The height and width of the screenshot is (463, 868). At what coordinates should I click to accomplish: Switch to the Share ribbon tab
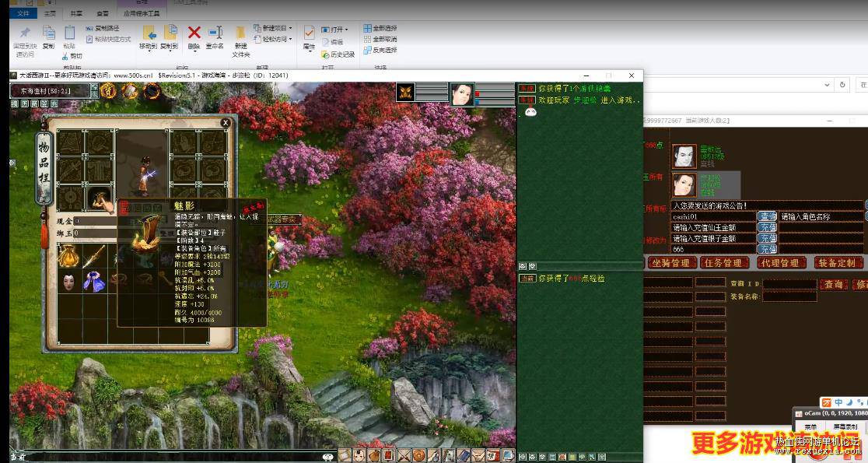(76, 13)
